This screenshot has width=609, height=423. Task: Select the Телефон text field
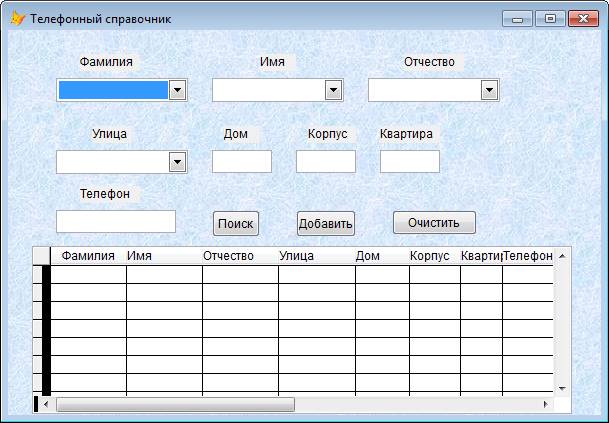[116, 221]
